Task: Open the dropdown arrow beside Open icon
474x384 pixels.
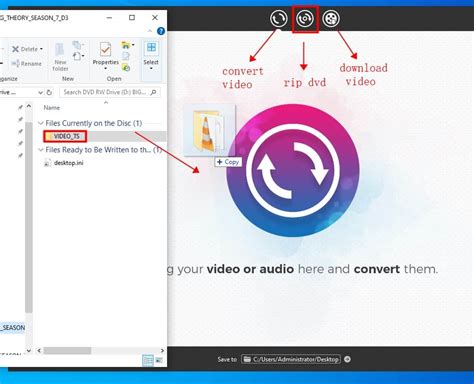Action: 133,45
